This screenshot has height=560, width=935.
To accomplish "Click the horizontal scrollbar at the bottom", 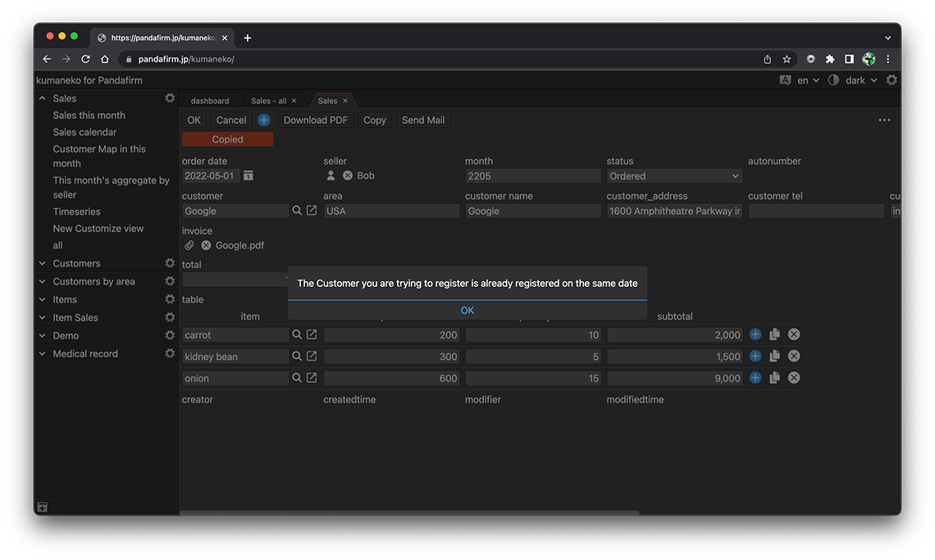I will coord(410,512).
